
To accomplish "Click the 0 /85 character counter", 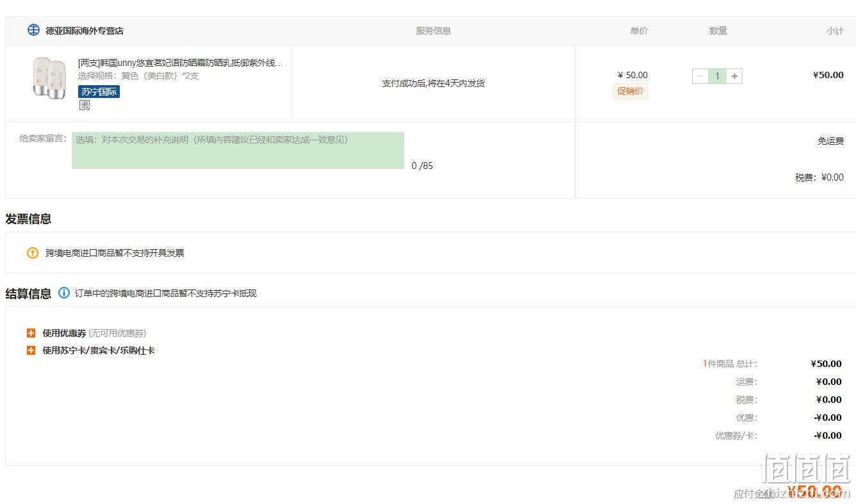I will [422, 166].
